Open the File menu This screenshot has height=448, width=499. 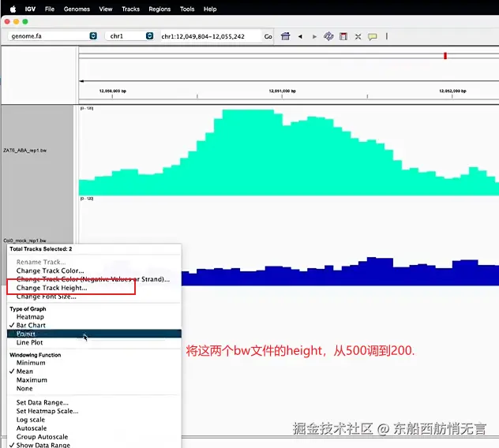point(50,9)
